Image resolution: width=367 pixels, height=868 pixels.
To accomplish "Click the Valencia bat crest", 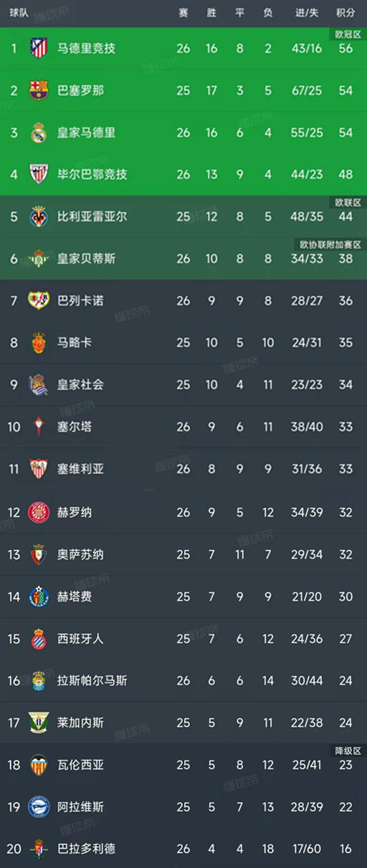I will coord(38,766).
